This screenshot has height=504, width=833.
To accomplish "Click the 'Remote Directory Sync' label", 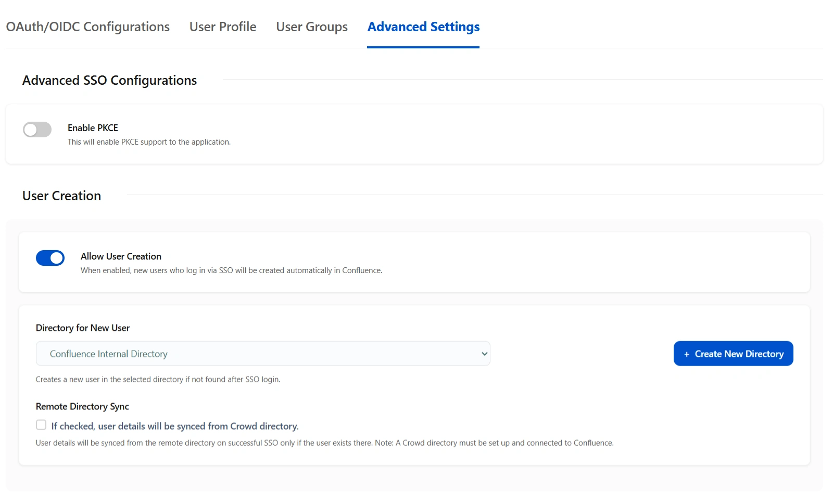I will (x=82, y=407).
